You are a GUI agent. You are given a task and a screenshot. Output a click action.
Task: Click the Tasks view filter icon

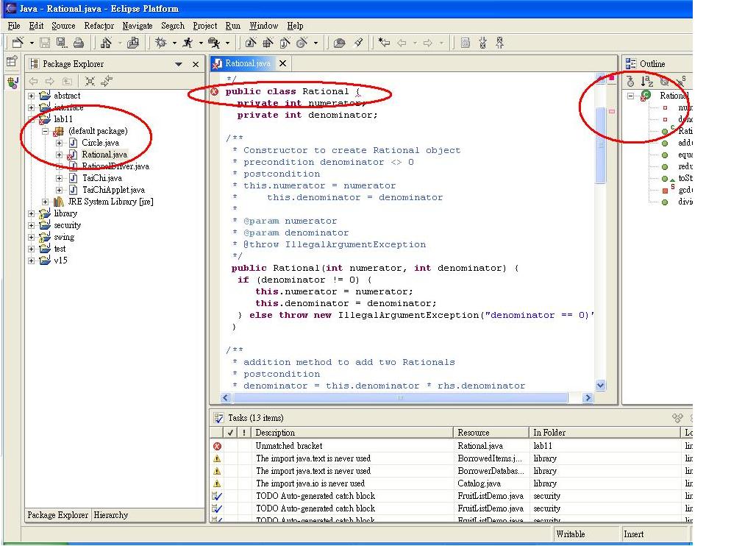[x=677, y=418]
